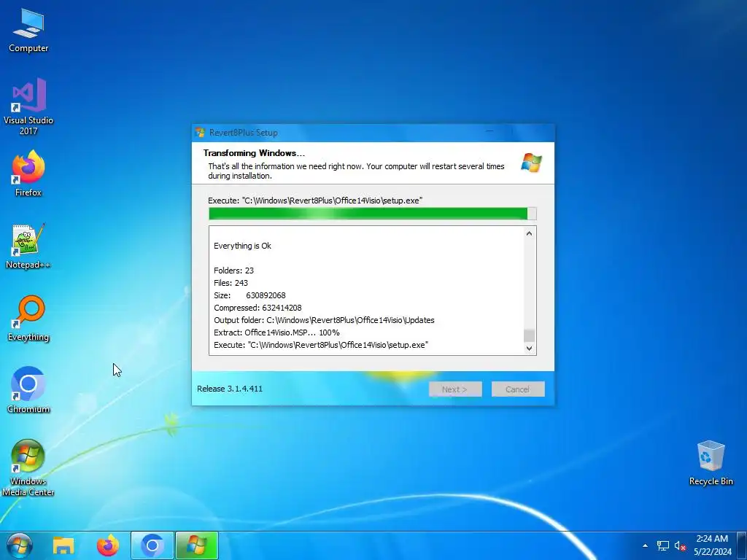Select the Chromium desktop shortcut
Image resolution: width=747 pixels, height=560 pixels.
point(28,390)
